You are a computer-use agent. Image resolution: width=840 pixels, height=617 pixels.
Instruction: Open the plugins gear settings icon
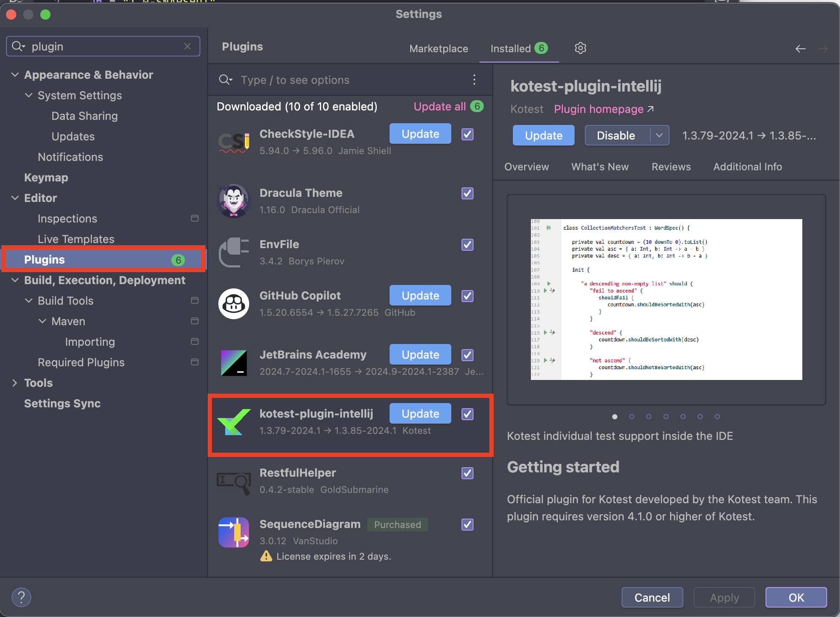[580, 48]
